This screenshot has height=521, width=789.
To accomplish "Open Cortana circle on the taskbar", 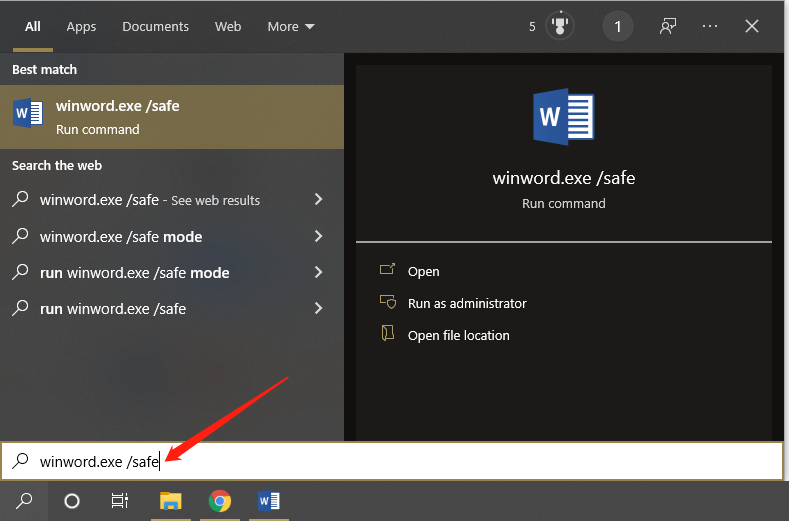I will [72, 501].
